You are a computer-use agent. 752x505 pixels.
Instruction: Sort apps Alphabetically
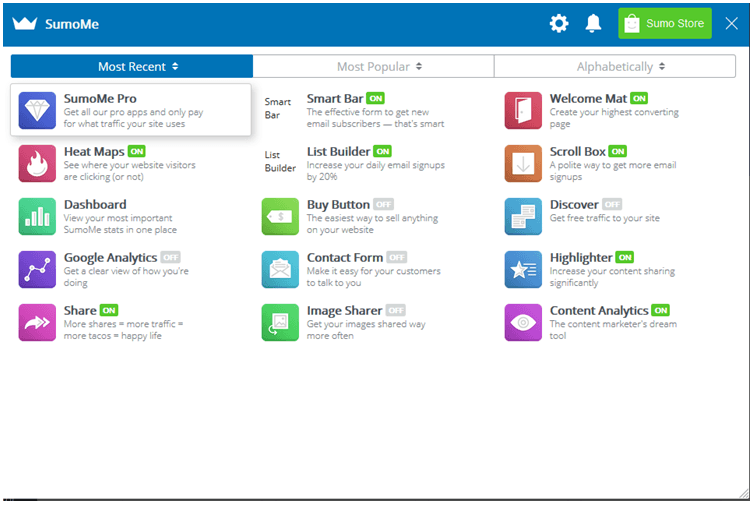point(615,66)
